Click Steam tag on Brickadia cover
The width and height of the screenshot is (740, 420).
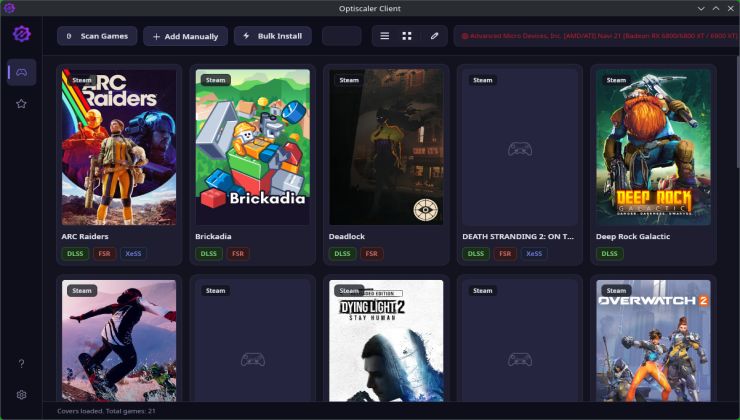tap(216, 80)
